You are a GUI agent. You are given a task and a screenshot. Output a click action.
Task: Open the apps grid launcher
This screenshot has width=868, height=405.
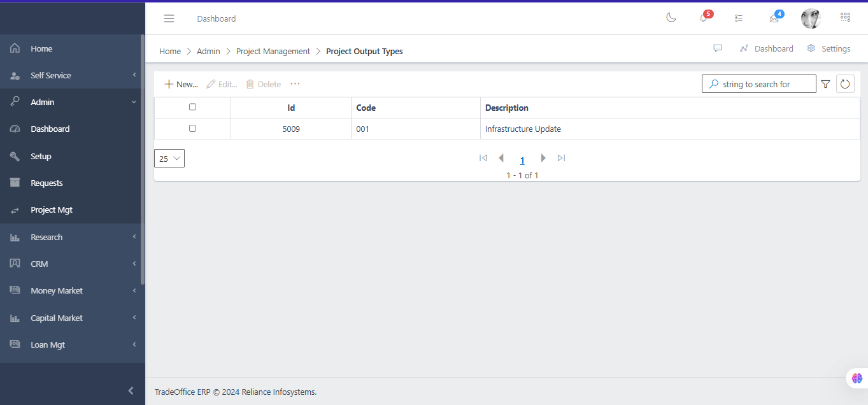click(845, 18)
